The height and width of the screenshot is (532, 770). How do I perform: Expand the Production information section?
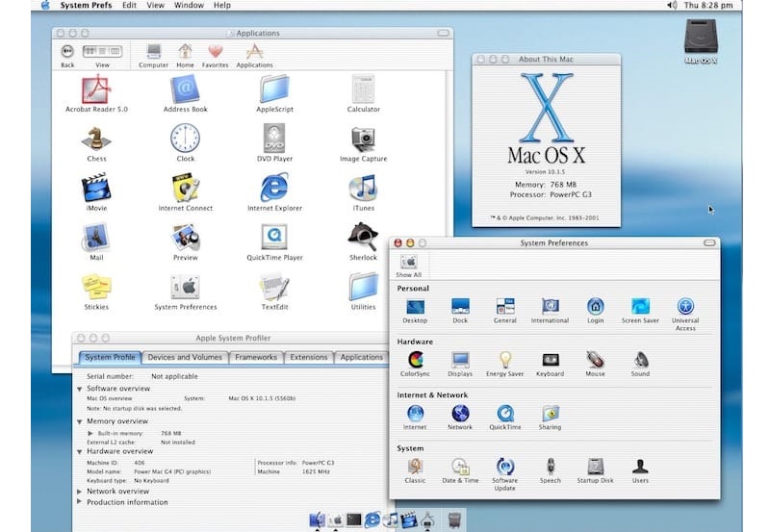[x=80, y=502]
